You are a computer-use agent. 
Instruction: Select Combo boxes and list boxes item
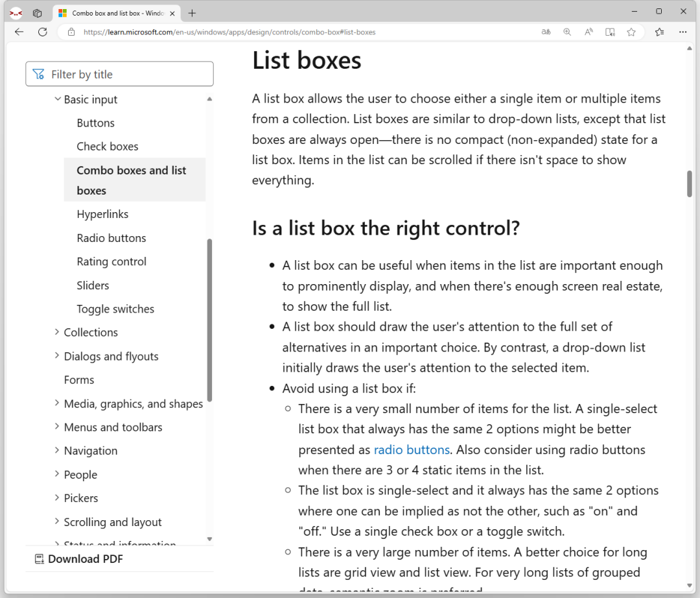135,180
